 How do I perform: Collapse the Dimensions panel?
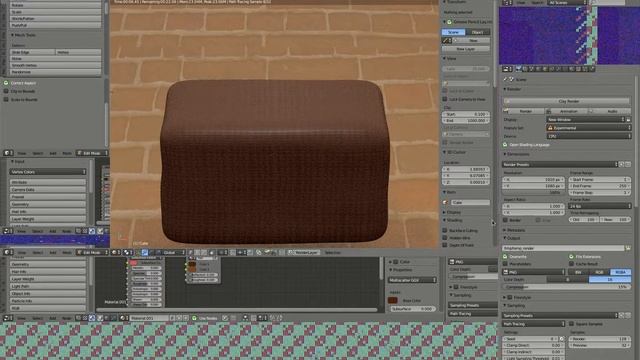pyautogui.click(x=517, y=154)
